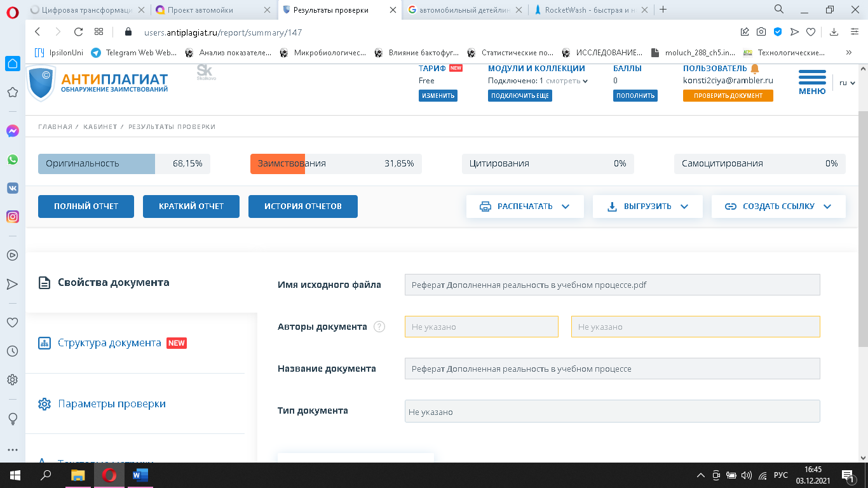Launch Word from the Windows taskbar
The height and width of the screenshot is (488, 868).
140,475
